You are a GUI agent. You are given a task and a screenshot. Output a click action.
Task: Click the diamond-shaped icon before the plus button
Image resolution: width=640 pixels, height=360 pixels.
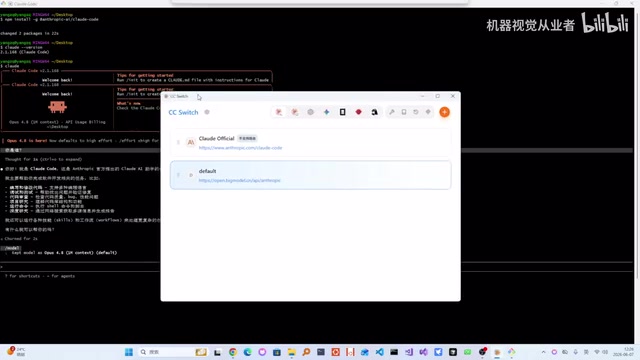click(428, 112)
